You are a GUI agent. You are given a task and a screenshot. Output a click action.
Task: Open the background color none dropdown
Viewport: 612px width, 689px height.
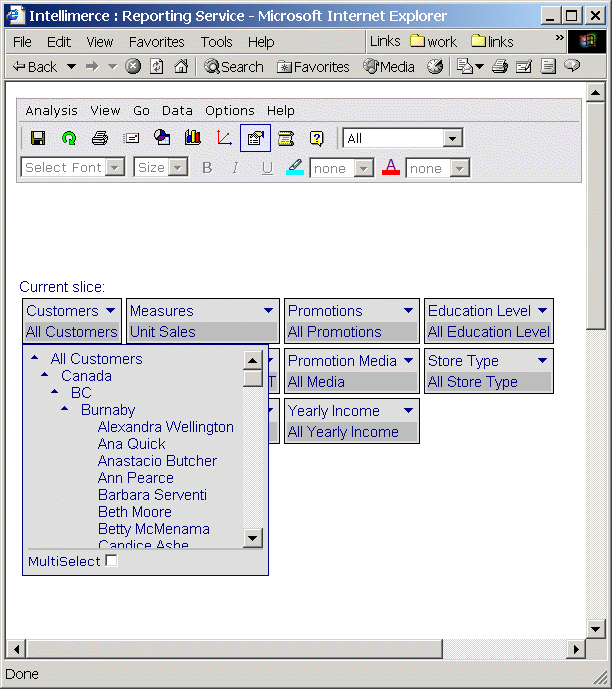click(x=364, y=168)
